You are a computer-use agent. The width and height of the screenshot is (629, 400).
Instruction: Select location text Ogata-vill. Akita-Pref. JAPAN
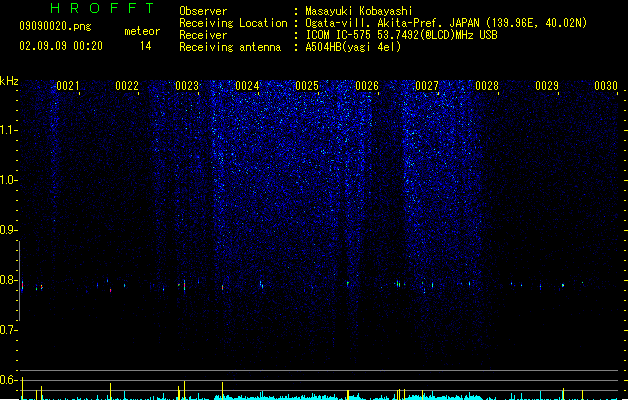(x=392, y=23)
